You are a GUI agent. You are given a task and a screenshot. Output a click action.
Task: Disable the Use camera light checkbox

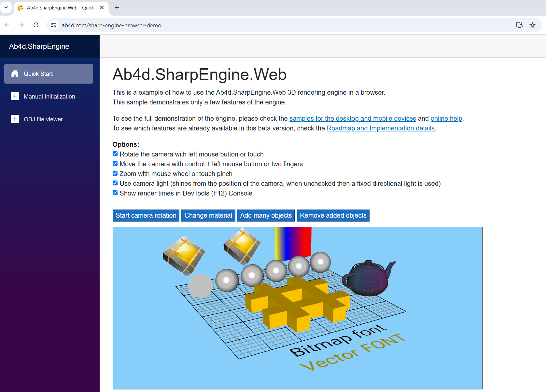(x=115, y=183)
